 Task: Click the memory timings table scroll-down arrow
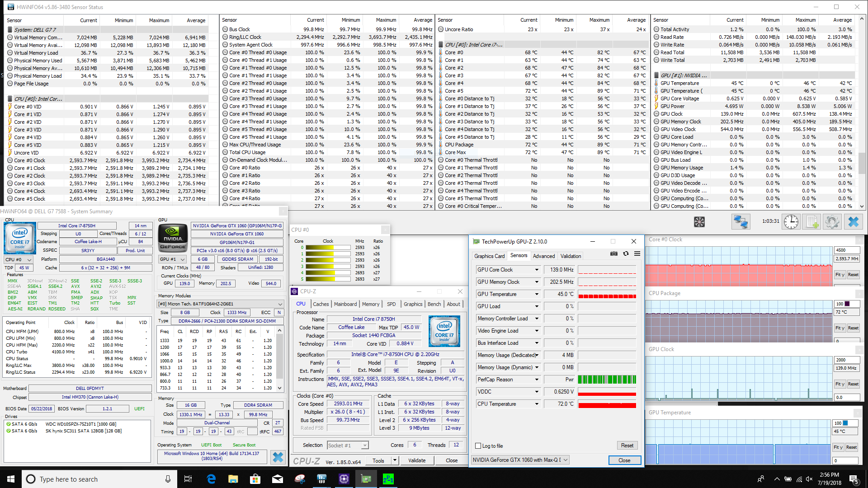[279, 388]
